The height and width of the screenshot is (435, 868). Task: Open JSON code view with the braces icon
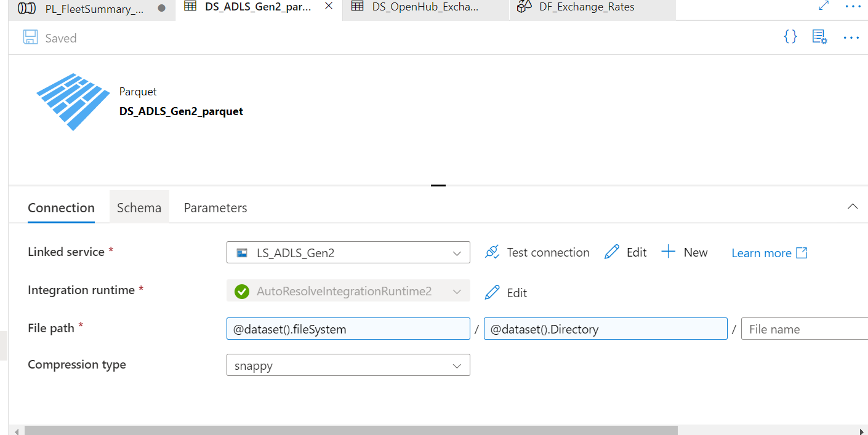tap(790, 37)
